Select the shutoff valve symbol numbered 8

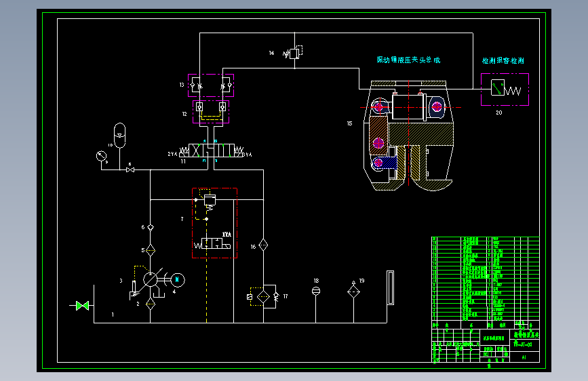point(130,170)
